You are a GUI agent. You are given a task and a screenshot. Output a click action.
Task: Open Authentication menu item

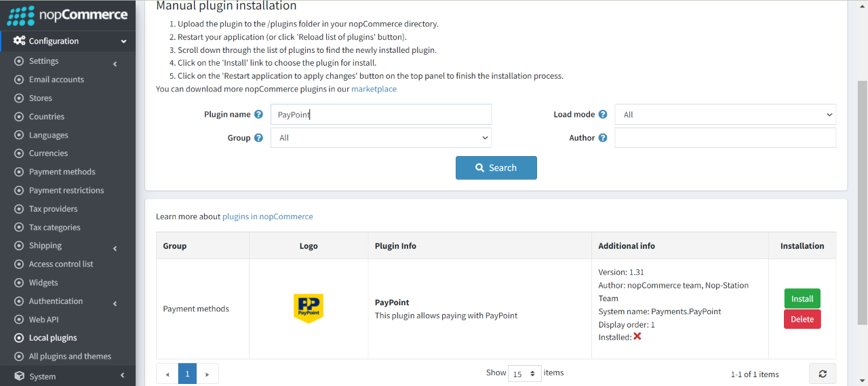coord(56,301)
